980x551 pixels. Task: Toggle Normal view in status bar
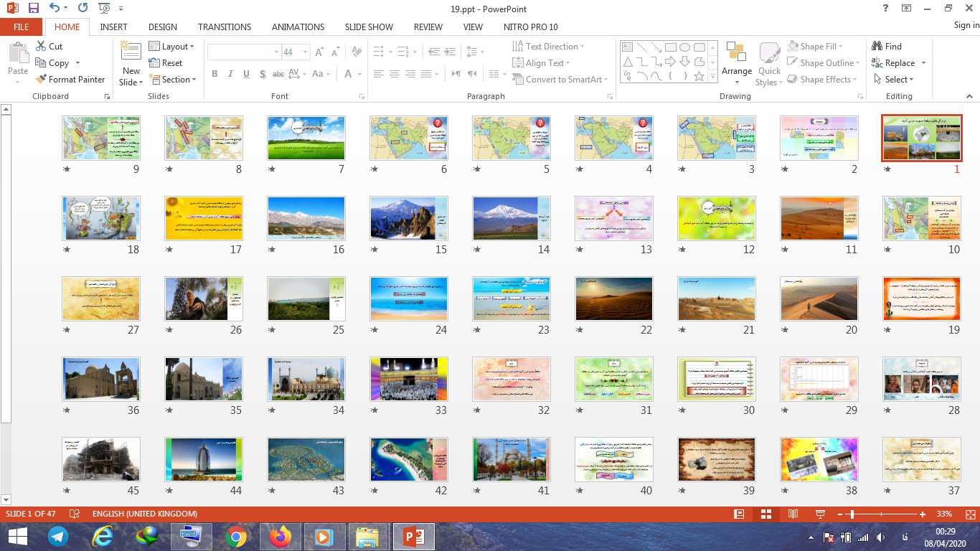739,514
